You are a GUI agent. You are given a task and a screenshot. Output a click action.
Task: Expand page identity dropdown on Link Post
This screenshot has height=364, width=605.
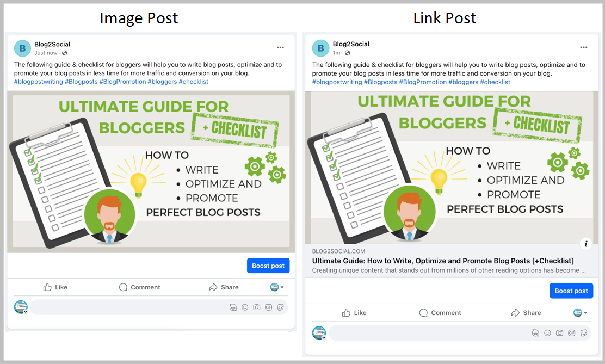pyautogui.click(x=581, y=313)
